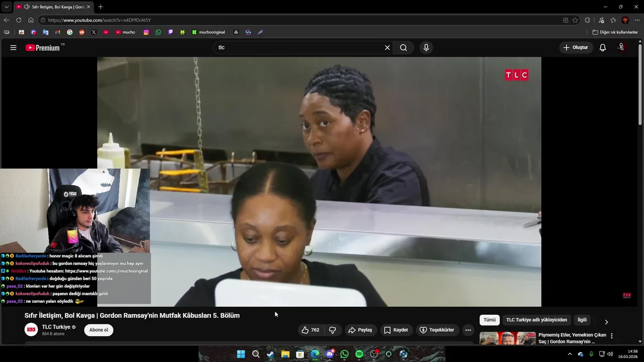Close the 'Sıfır İletişim' browser tab

pos(89,7)
